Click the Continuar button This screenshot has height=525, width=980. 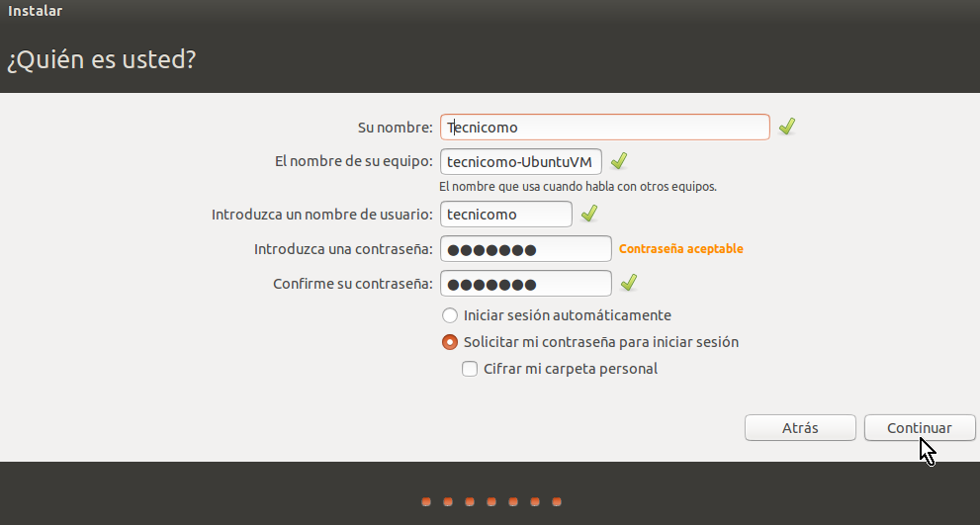920,427
